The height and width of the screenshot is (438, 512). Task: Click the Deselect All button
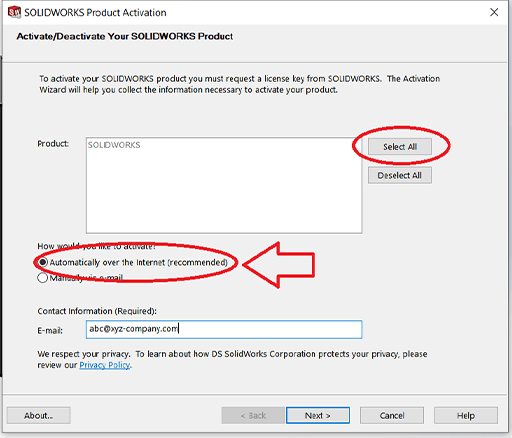click(x=400, y=175)
